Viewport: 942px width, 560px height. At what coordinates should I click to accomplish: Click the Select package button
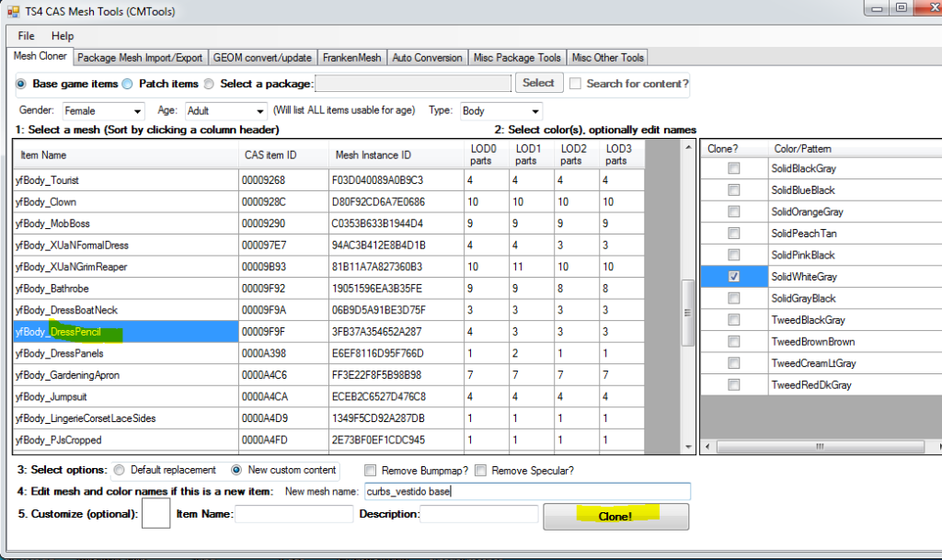pos(538,83)
